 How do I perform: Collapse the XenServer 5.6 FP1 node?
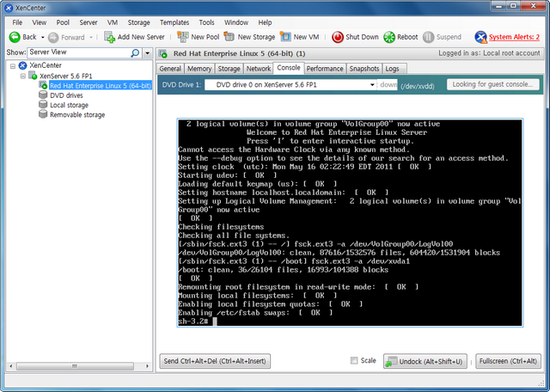[23, 76]
